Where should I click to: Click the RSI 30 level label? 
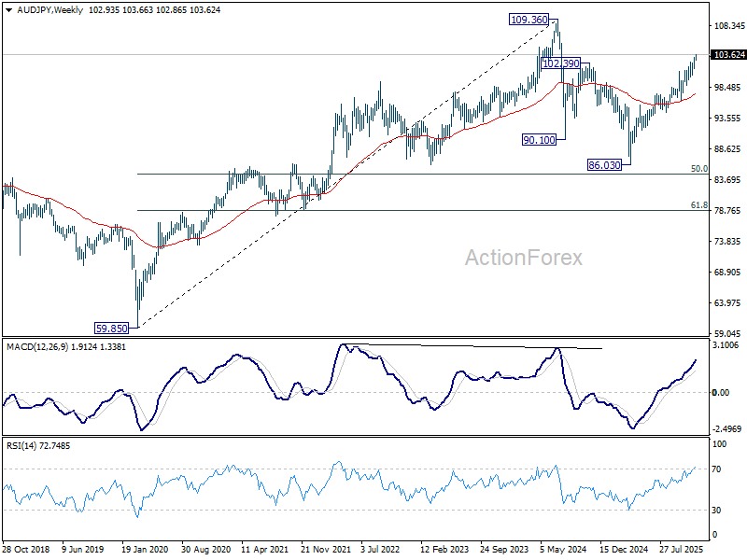click(x=716, y=510)
